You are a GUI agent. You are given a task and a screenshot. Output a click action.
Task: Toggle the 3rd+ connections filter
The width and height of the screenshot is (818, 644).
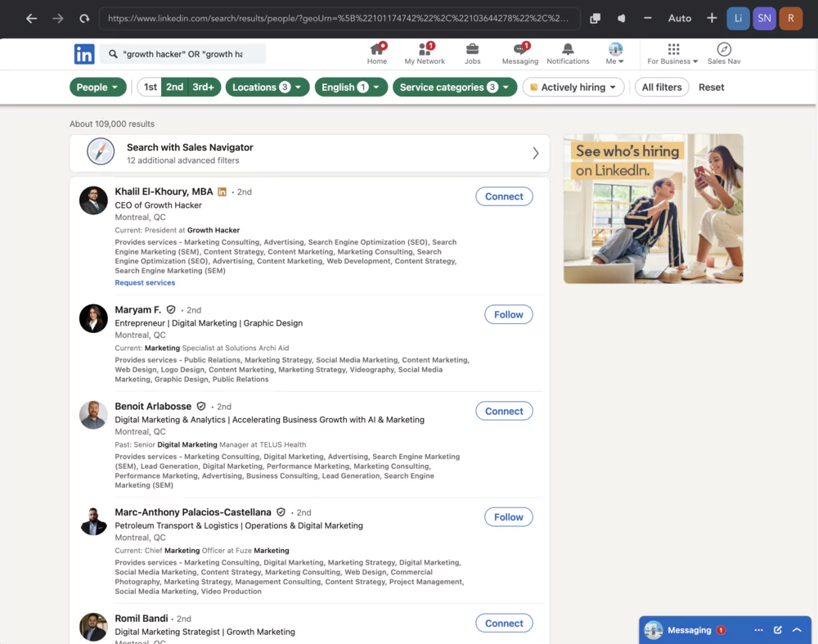[204, 88]
